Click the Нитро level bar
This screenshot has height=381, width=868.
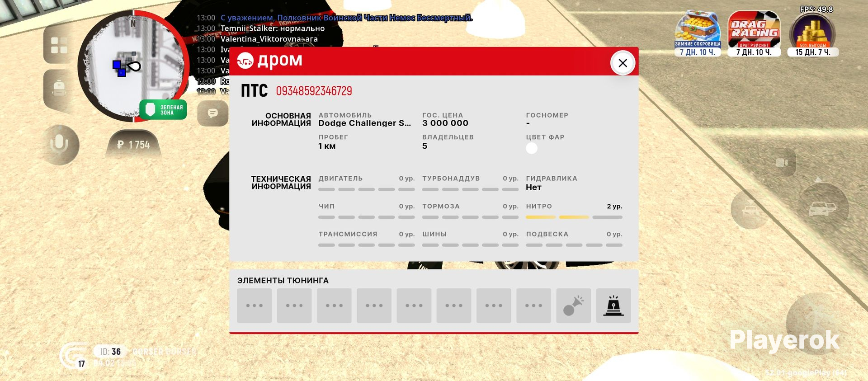[574, 217]
